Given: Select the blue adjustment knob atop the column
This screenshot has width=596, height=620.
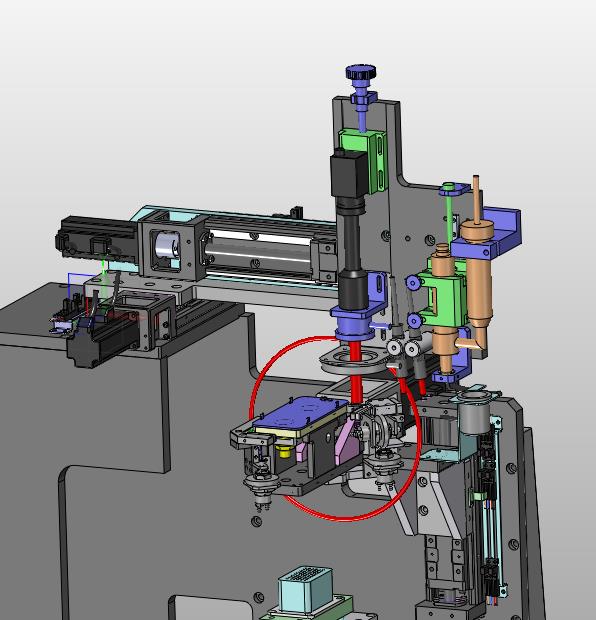Looking at the screenshot, I should (361, 72).
